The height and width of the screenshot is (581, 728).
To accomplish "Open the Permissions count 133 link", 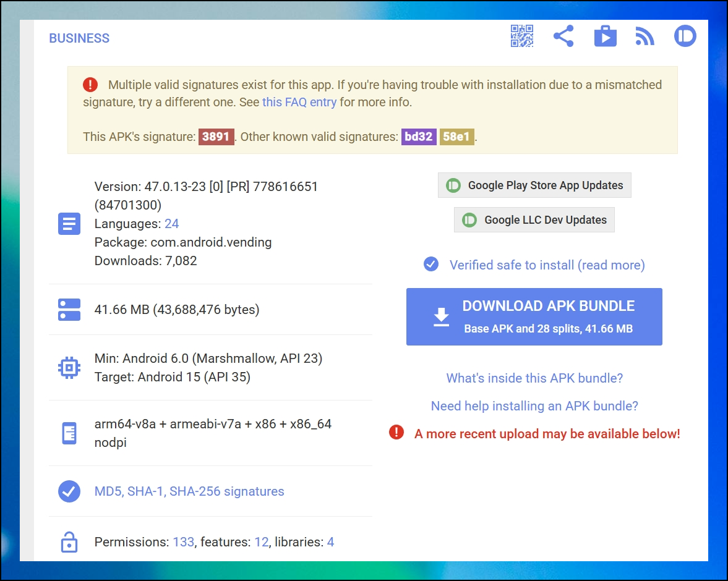I will (x=184, y=542).
